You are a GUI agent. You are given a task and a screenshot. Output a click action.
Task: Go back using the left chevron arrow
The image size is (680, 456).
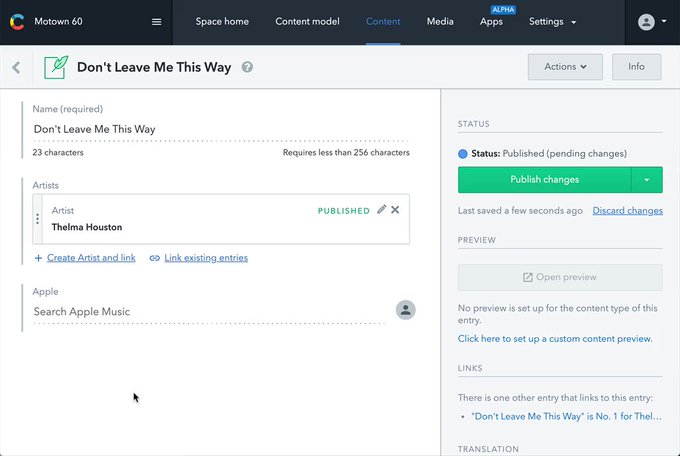tap(16, 67)
